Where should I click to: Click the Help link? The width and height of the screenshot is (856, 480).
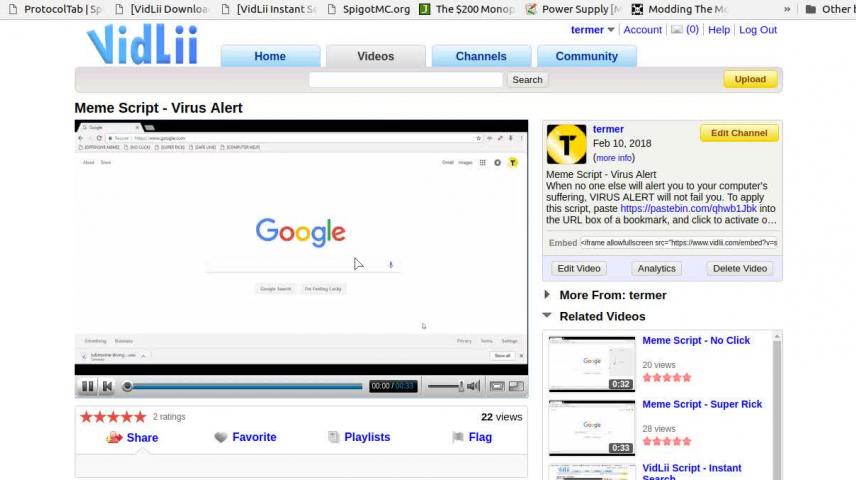718,29
